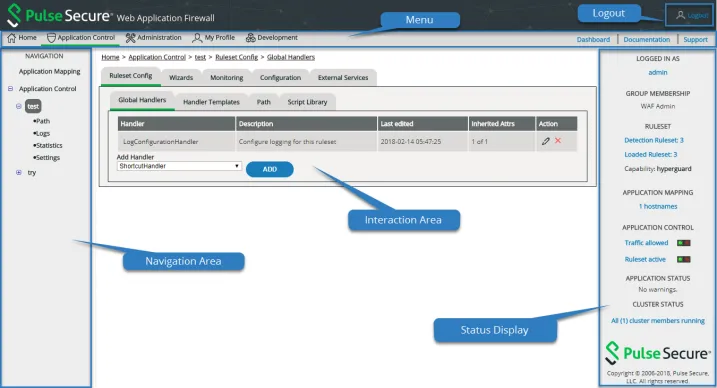
Task: Click Application Control in the breadcrumb
Action: click(157, 57)
